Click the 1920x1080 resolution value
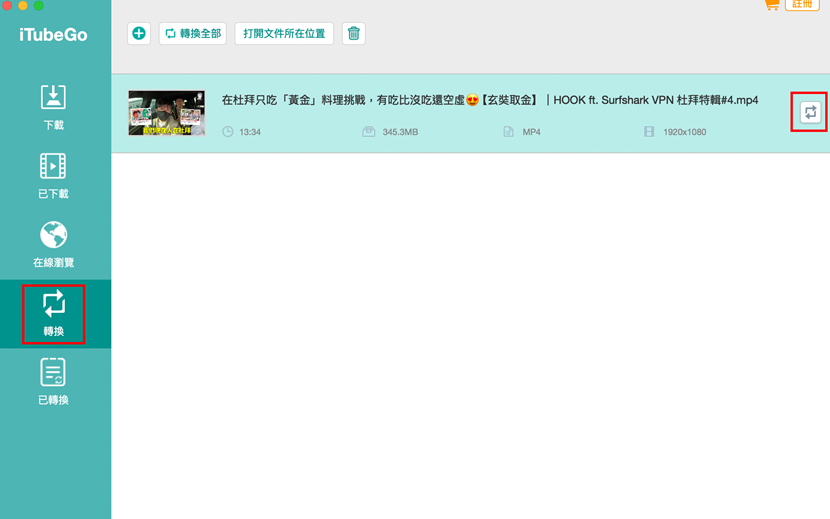Screen dimensions: 830x519 (684, 132)
